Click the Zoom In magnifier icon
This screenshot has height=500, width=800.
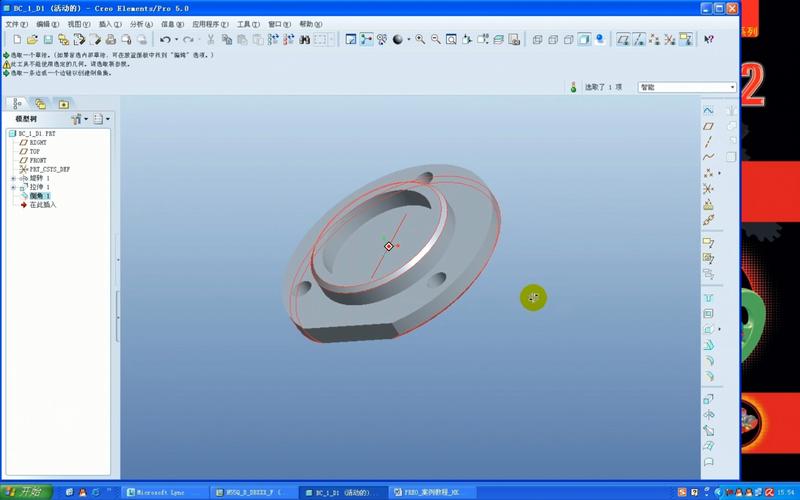click(420, 39)
